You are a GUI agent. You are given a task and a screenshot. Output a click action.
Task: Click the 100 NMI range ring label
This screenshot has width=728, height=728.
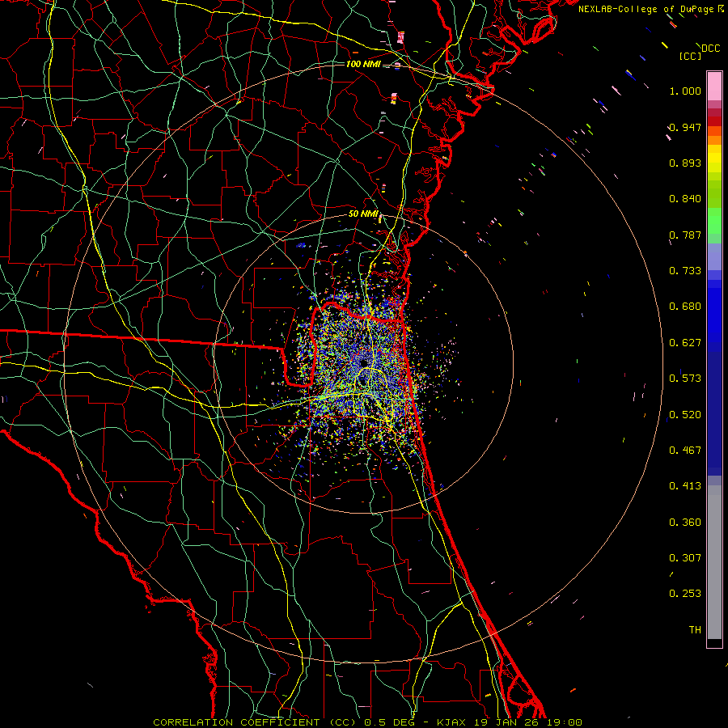tap(363, 64)
